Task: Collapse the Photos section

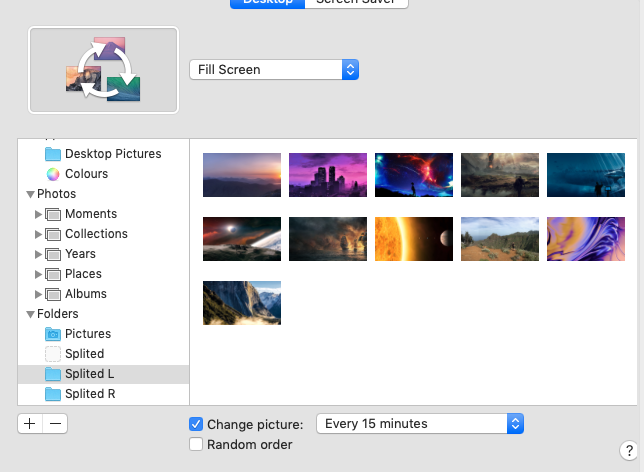Action: pyautogui.click(x=30, y=194)
